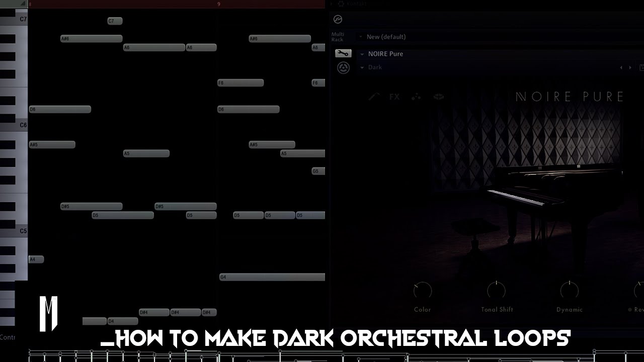Click the NOIRE Pure instrument name

(x=385, y=54)
